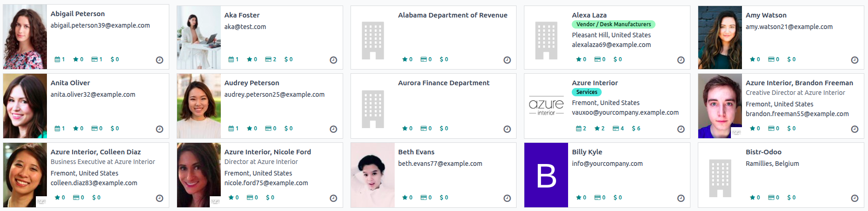Click sales orders icon on Aka Foster card
Screen dimensions: 868x211
coord(268,59)
